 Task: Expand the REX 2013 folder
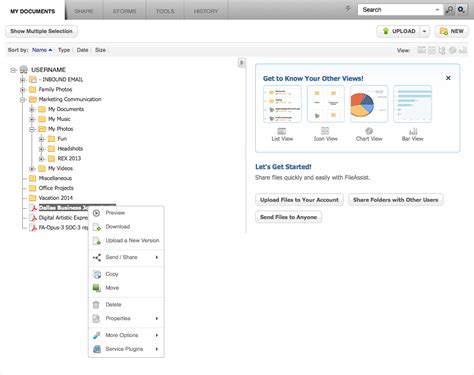(42, 159)
